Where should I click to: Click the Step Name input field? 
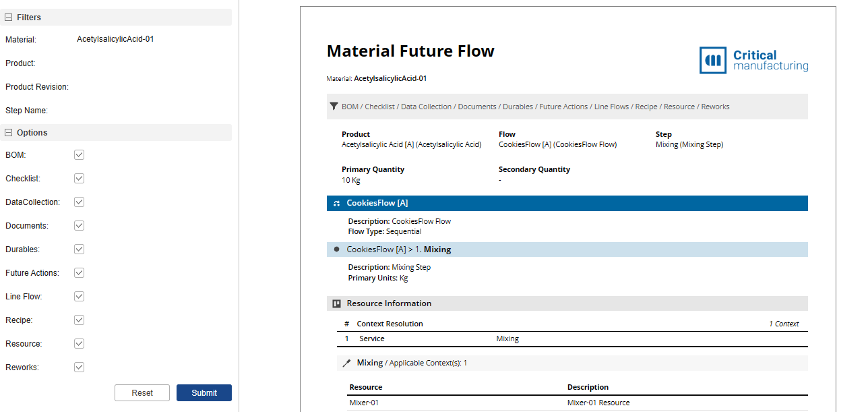(x=135, y=110)
